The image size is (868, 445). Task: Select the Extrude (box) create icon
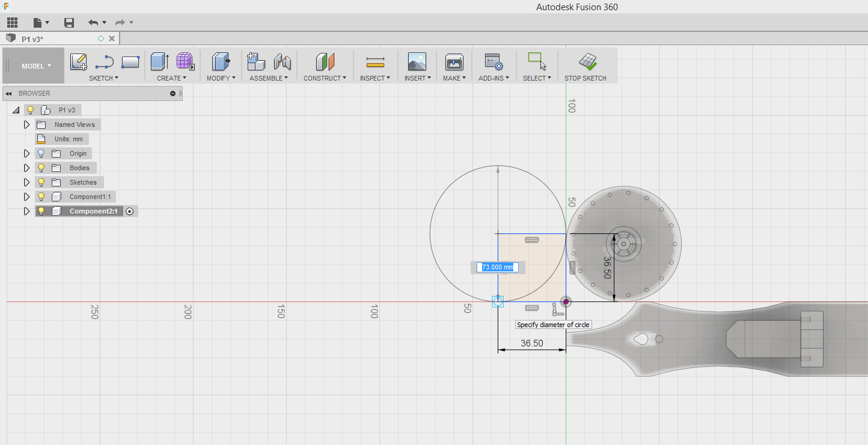tap(160, 61)
